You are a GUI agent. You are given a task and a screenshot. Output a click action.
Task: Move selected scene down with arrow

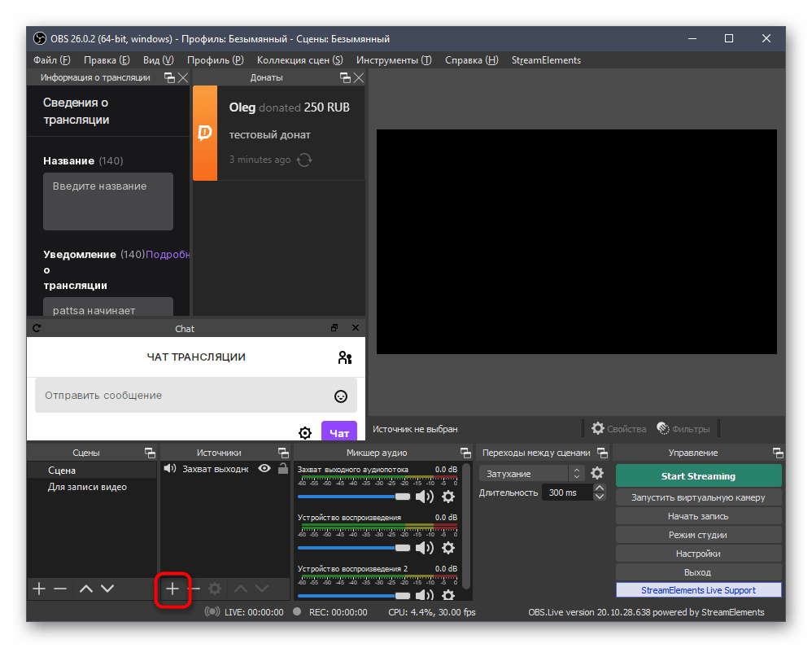tap(107, 589)
